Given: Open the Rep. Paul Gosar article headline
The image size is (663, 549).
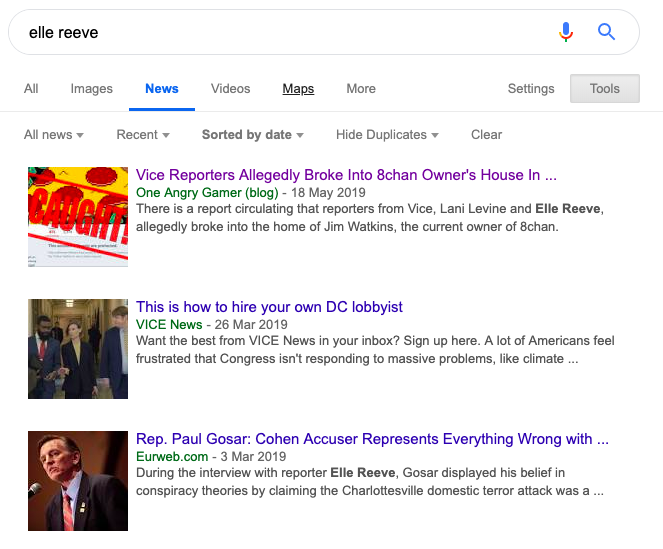Looking at the screenshot, I should coord(372,439).
